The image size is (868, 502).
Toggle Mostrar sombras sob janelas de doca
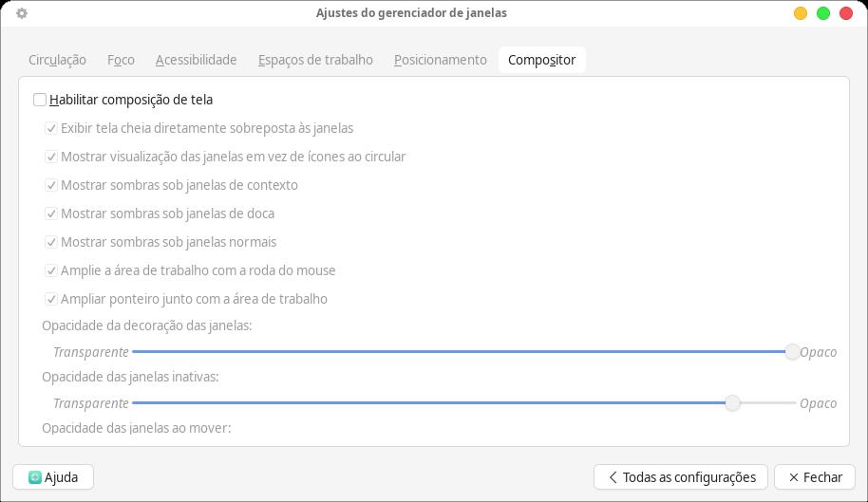(x=51, y=214)
